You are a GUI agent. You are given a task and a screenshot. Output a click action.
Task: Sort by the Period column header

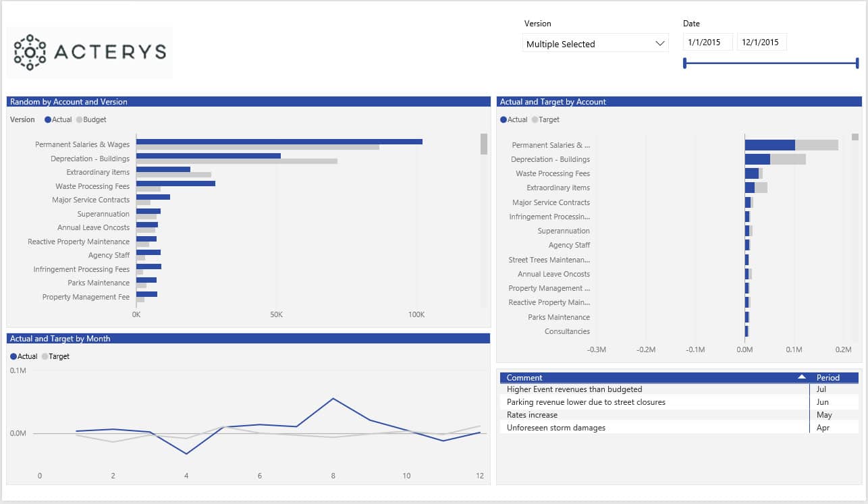[828, 378]
